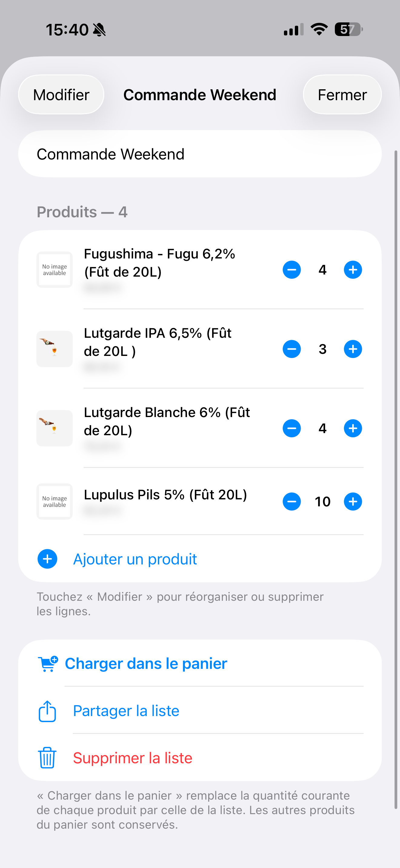
Task: Edit the Commande Weekend name field
Action: coord(200,154)
